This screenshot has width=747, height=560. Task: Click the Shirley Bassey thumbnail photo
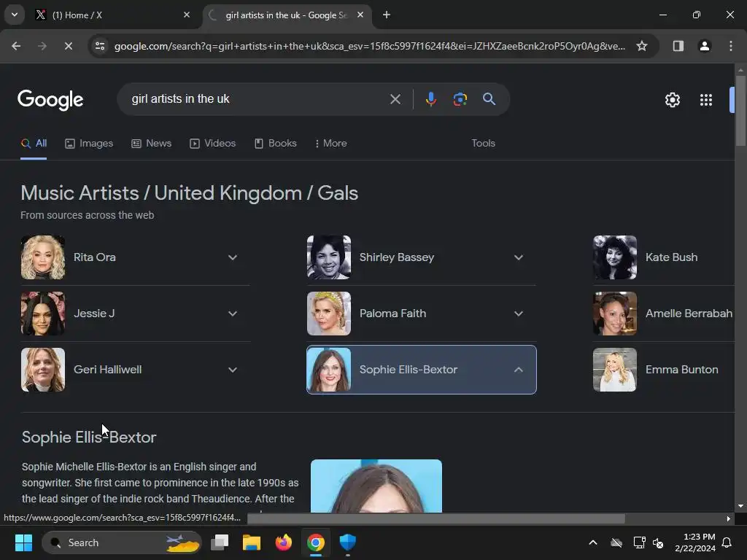click(x=329, y=257)
